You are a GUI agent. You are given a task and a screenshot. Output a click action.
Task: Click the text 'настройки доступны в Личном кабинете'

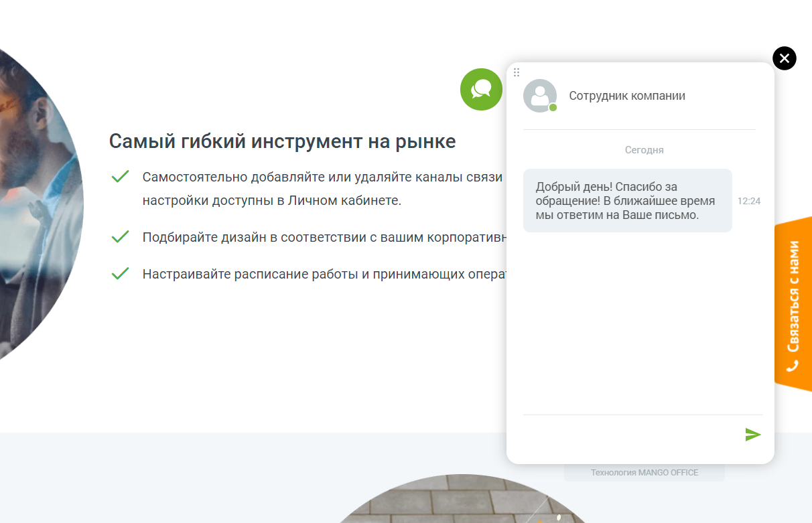point(271,200)
